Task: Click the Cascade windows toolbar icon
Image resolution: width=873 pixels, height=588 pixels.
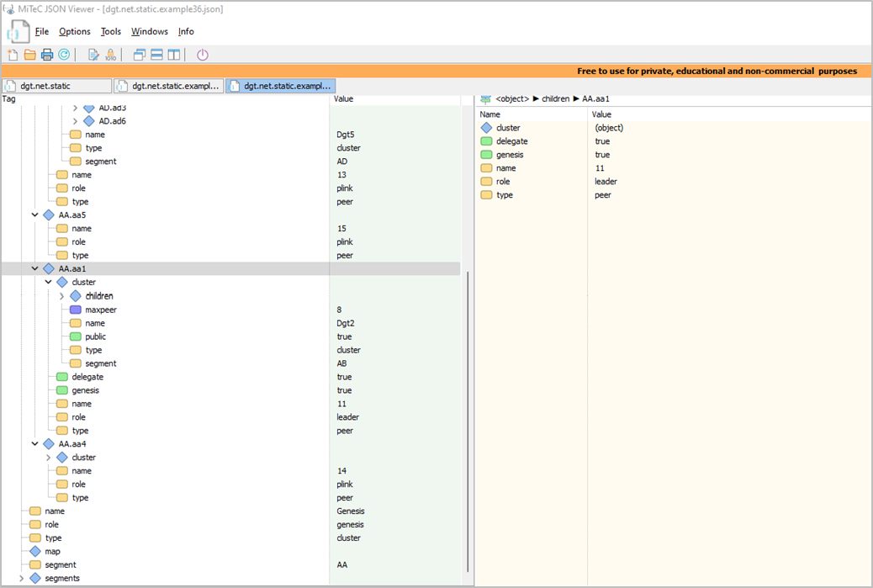Action: 140,55
